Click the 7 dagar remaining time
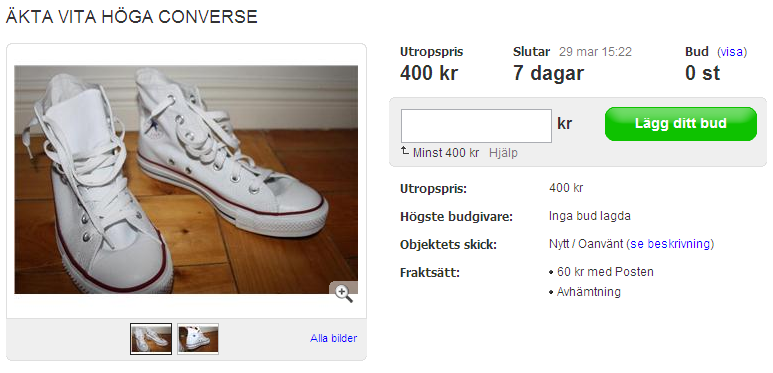The width and height of the screenshot is (773, 373). pyautogui.click(x=548, y=73)
